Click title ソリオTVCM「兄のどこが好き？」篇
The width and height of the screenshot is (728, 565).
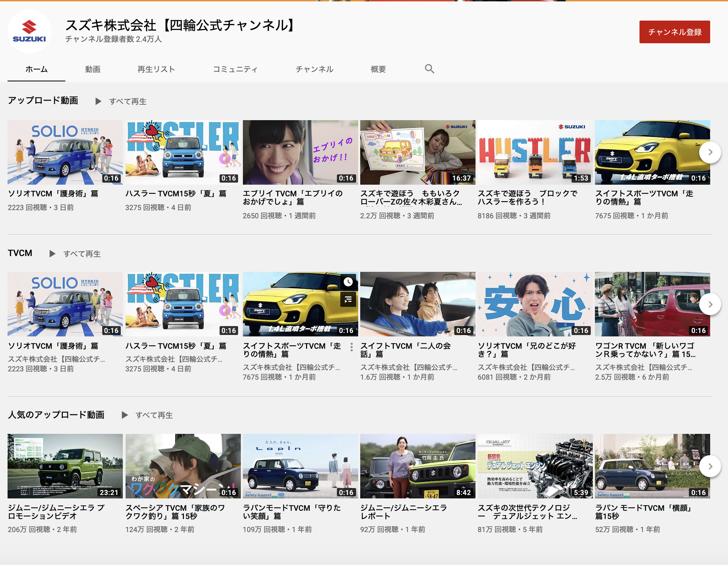[527, 350]
